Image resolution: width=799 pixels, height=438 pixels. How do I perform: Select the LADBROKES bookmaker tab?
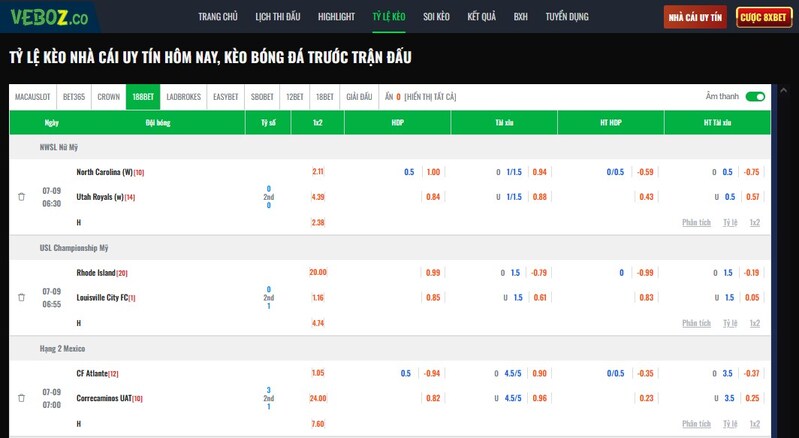[x=183, y=97]
